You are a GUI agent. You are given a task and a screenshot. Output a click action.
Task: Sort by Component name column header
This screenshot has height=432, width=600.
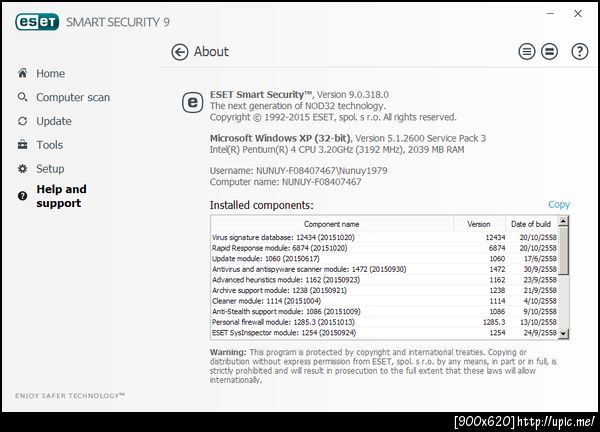coord(331,224)
